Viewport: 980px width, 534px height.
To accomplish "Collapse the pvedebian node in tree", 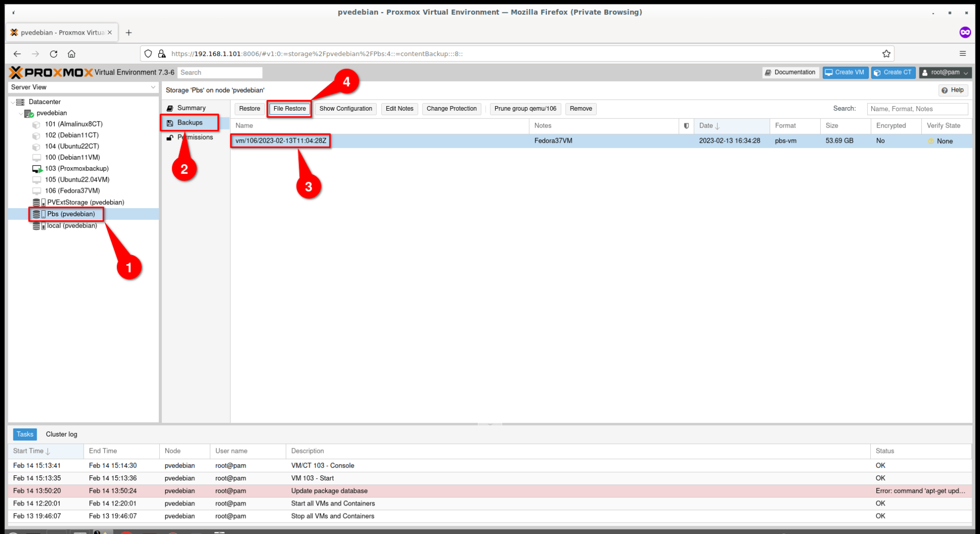I will pos(21,113).
